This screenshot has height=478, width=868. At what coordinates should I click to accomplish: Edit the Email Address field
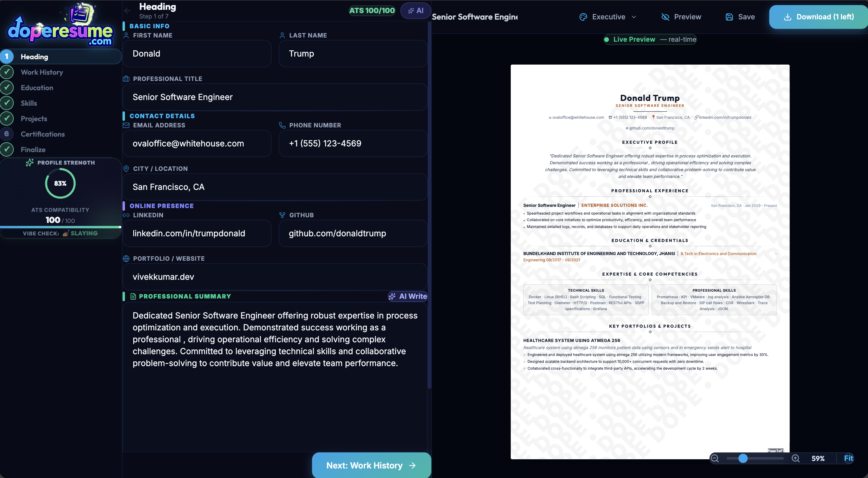(197, 143)
